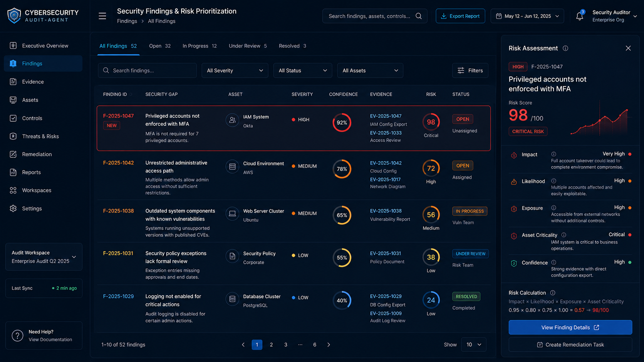The height and width of the screenshot is (362, 644).
Task: Click the search magnifier in top bar
Action: click(419, 16)
